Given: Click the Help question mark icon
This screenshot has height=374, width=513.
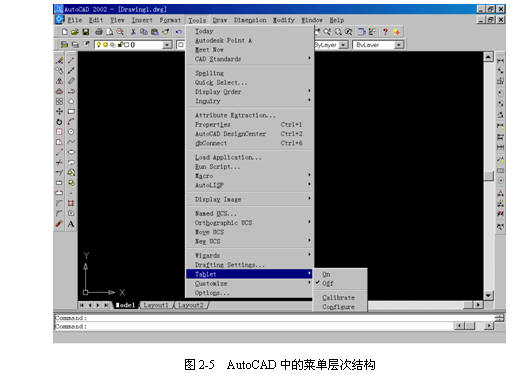Looking at the screenshot, I should coord(385,32).
